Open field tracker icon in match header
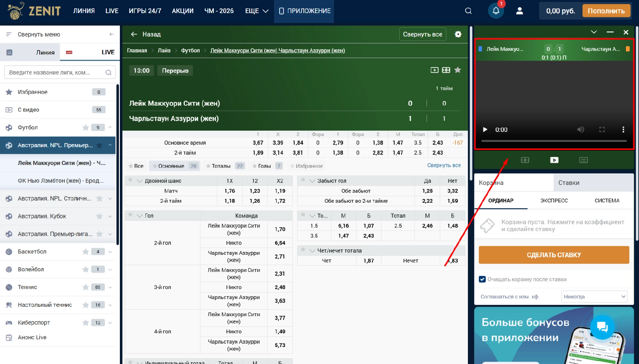The height and width of the screenshot is (364, 639). [x=446, y=70]
